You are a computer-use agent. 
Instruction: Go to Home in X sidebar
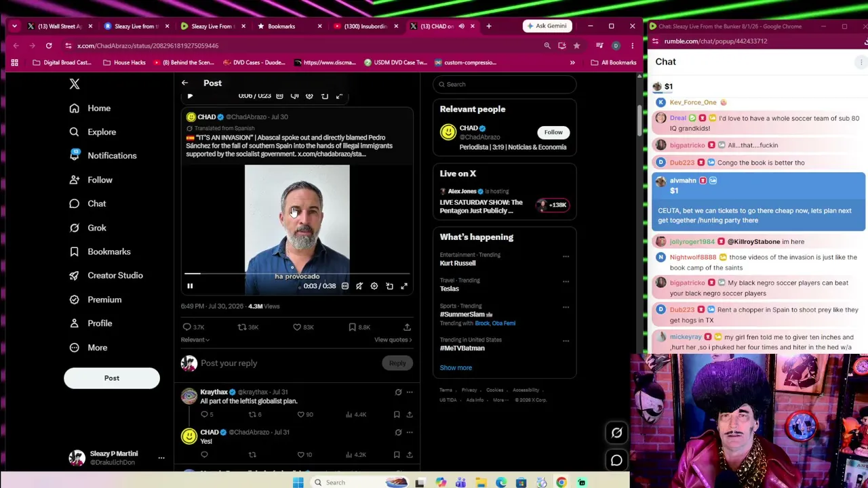coord(90,108)
